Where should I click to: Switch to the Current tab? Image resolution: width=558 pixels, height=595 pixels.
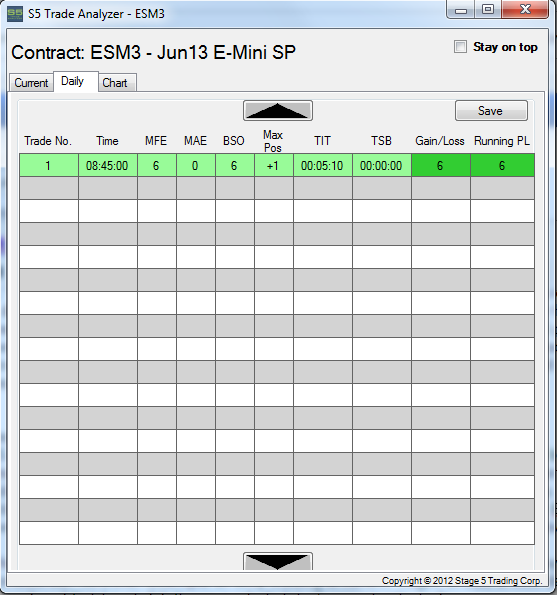tap(32, 82)
